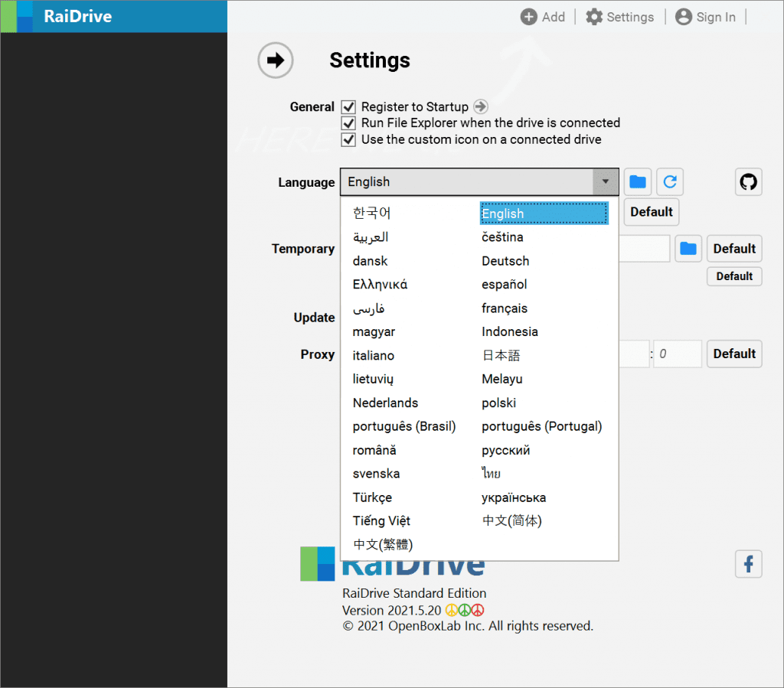Uncheck Run File Explorer when drive connected

pyautogui.click(x=348, y=123)
